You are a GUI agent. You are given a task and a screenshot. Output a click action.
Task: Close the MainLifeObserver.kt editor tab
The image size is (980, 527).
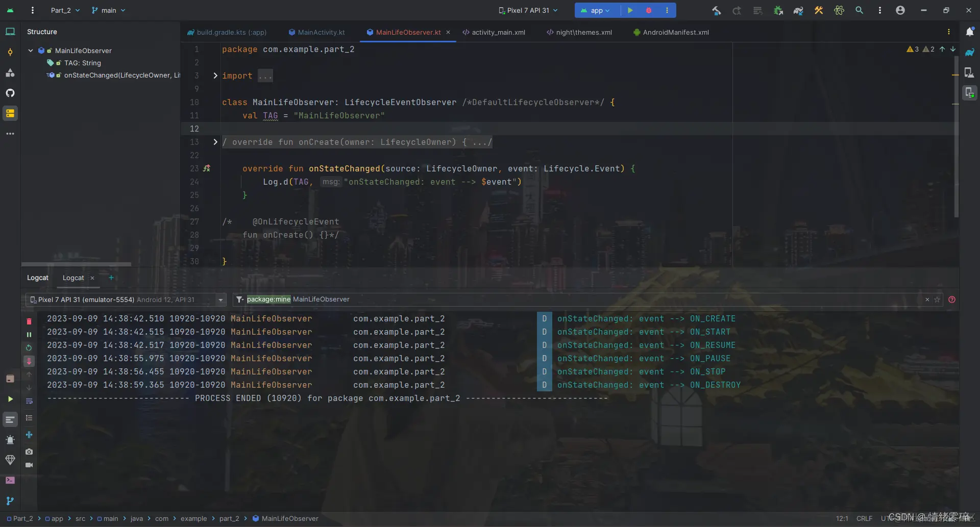click(448, 32)
